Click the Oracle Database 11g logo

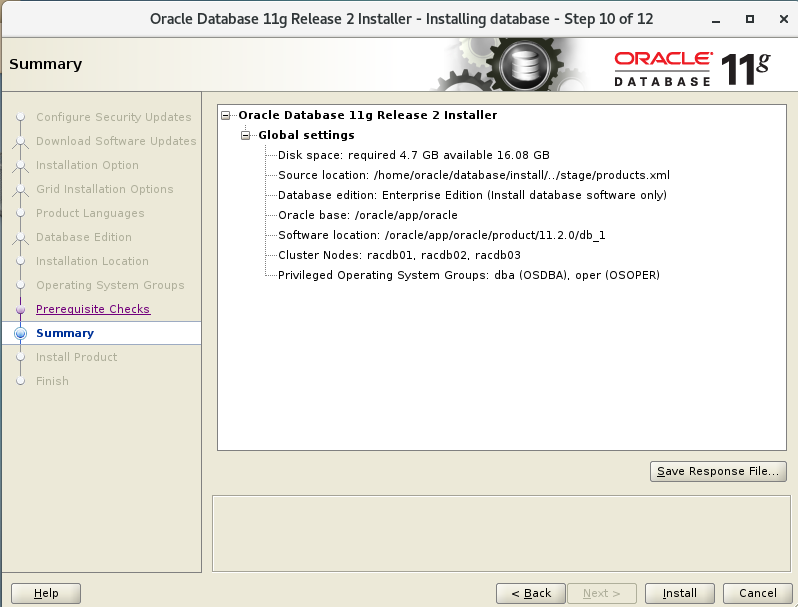691,68
